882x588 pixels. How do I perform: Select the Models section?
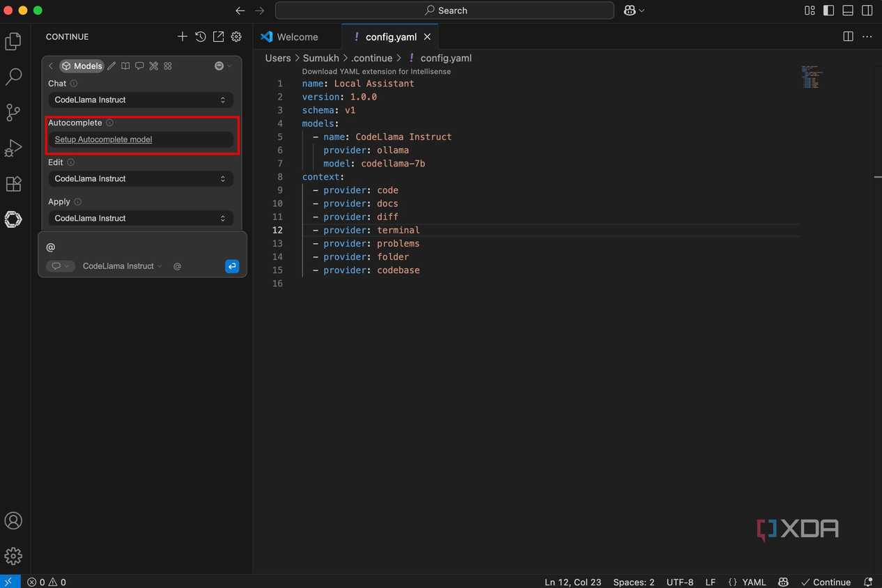click(82, 66)
